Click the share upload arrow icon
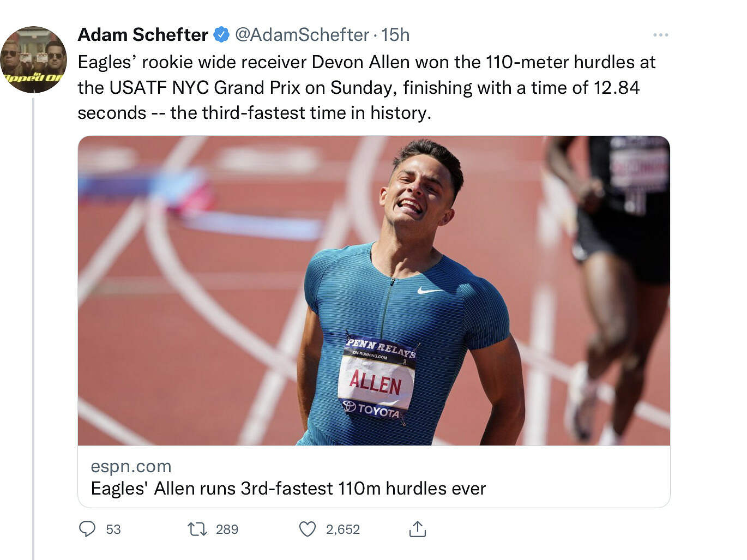The height and width of the screenshot is (560, 747). 417,529
